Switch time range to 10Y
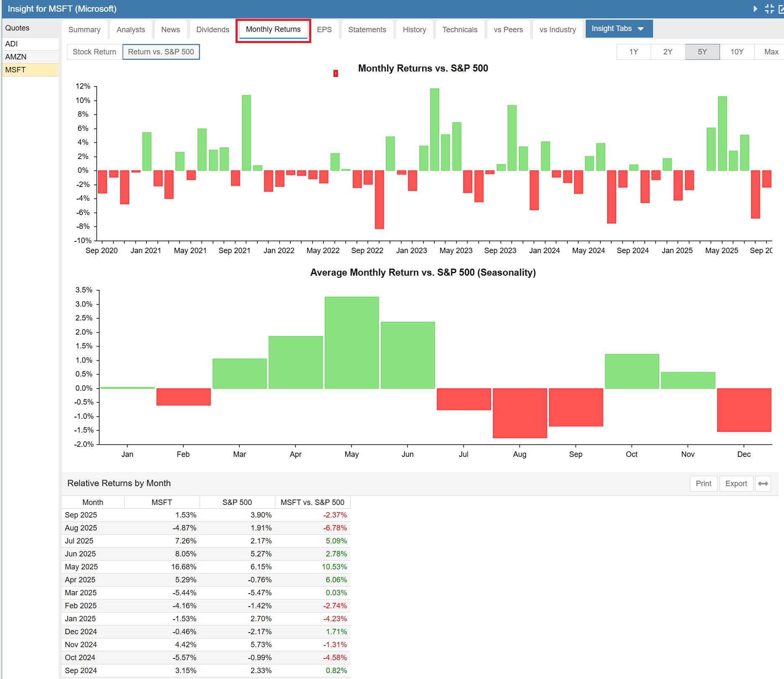 [x=737, y=52]
